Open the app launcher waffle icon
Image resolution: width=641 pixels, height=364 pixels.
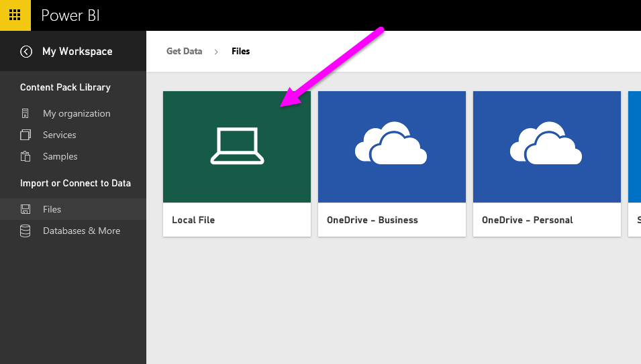coord(15,15)
